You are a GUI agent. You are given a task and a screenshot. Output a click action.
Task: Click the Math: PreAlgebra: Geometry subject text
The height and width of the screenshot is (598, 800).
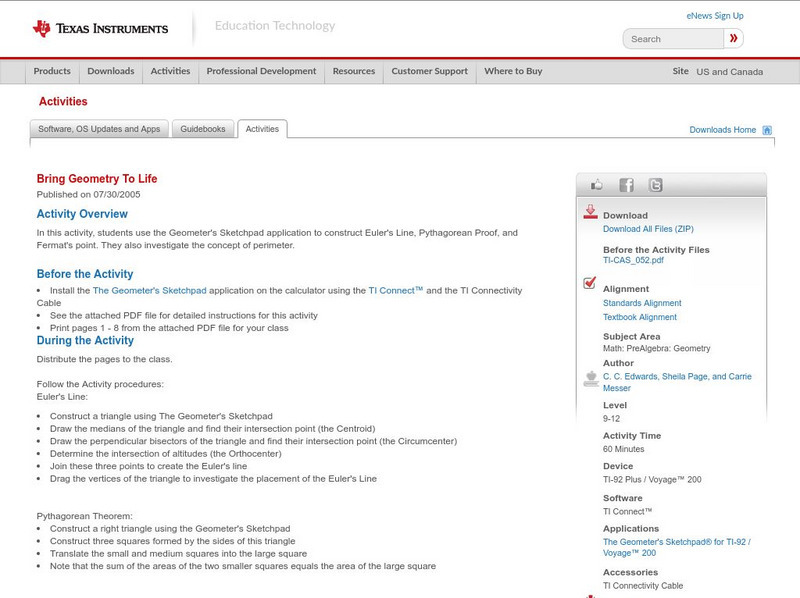pos(657,348)
